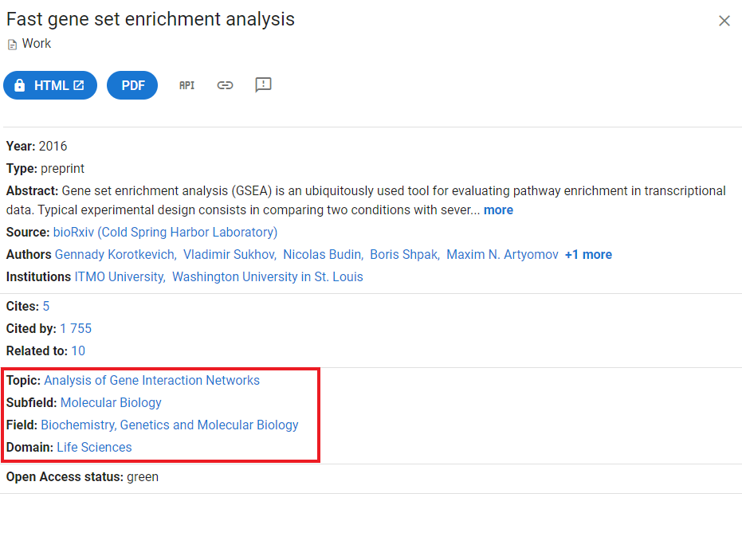Open bioRxiv source link
Screen dimensions: 742x560
tap(165, 233)
